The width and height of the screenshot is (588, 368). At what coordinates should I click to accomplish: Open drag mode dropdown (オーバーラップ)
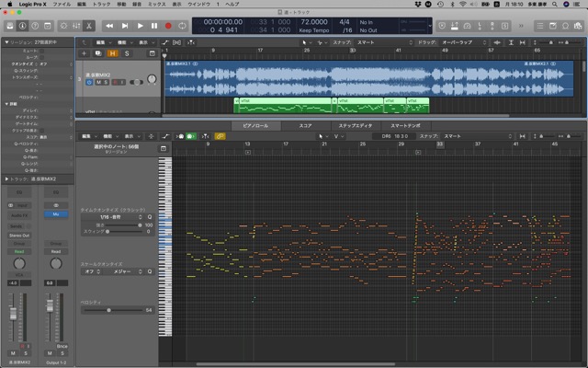click(463, 42)
